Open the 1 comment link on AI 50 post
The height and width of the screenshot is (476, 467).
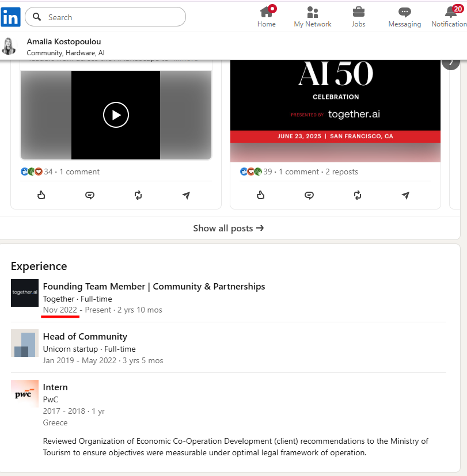tap(299, 172)
